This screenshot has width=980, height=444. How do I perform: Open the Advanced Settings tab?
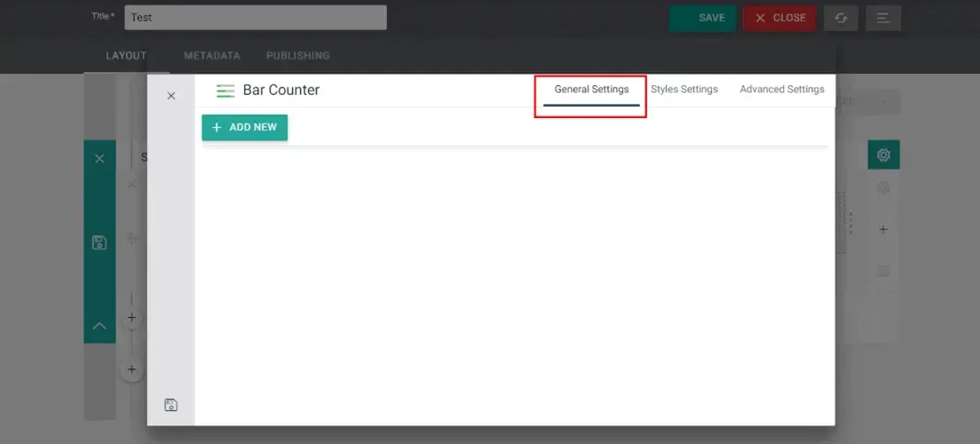(x=782, y=90)
